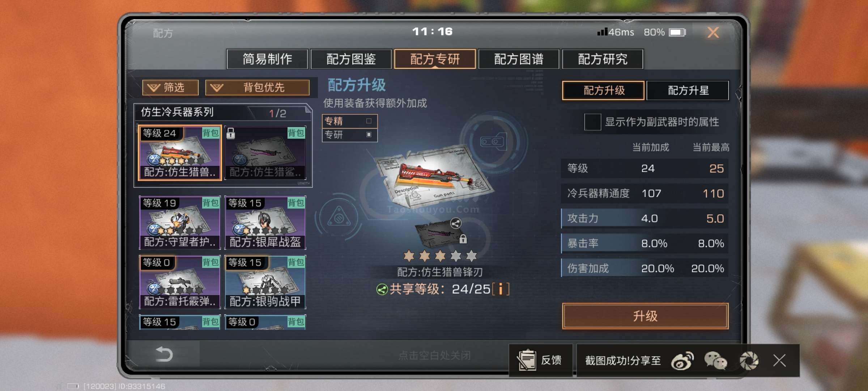Open the 筛选 filter dropdown

click(x=170, y=88)
